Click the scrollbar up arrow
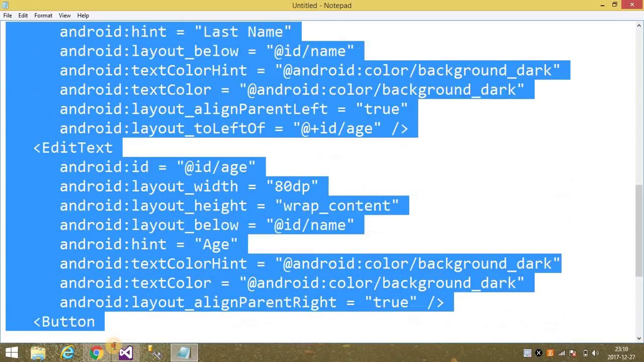The width and height of the screenshot is (644, 362). click(x=639, y=25)
